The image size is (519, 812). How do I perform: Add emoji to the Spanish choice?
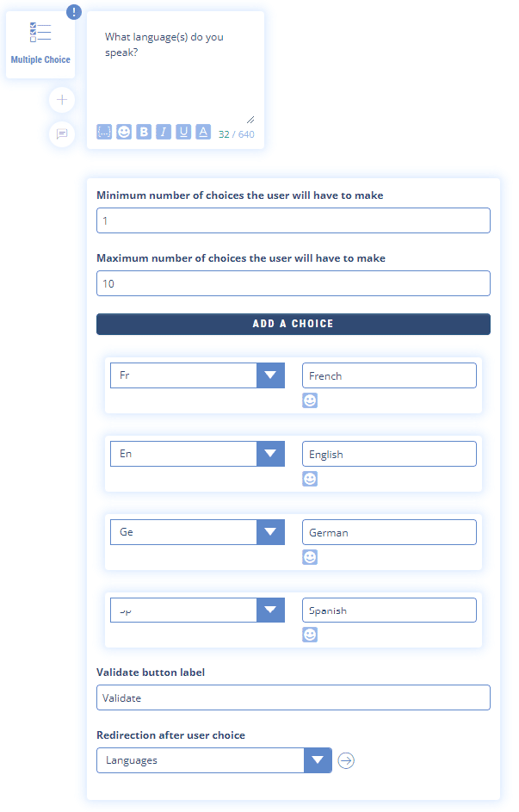coord(310,635)
